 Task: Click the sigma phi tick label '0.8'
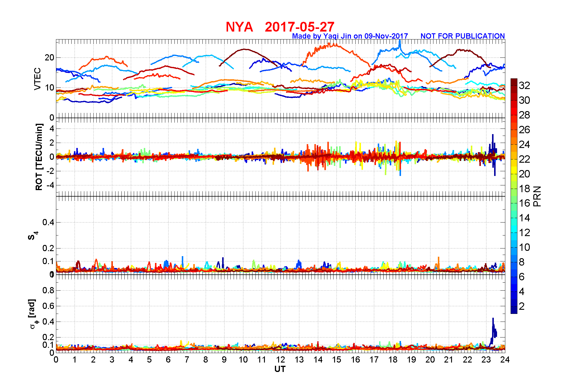pyautogui.click(x=48, y=291)
